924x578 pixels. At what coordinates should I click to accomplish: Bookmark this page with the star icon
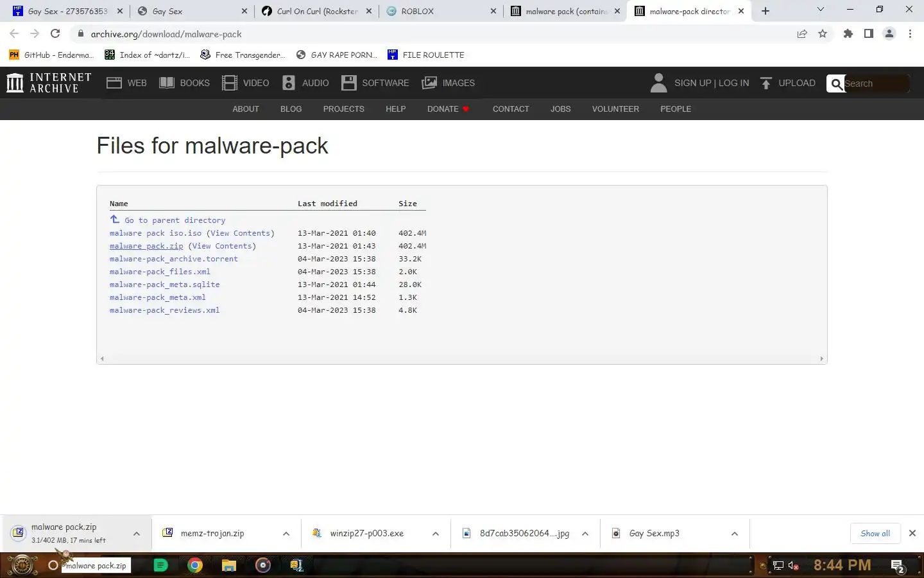point(823,33)
